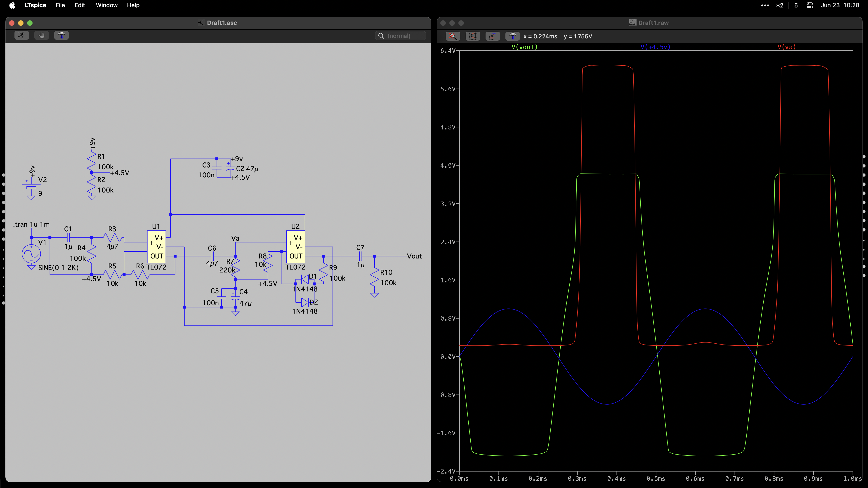Viewport: 868px width, 488px height.
Task: Click the autorange axes icon
Action: click(x=472, y=36)
